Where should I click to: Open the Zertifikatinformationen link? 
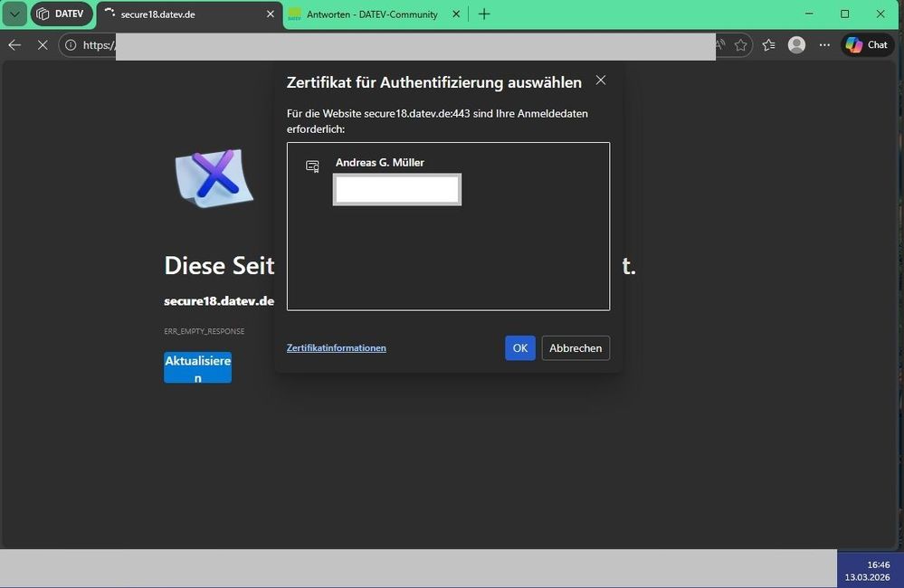coord(336,347)
